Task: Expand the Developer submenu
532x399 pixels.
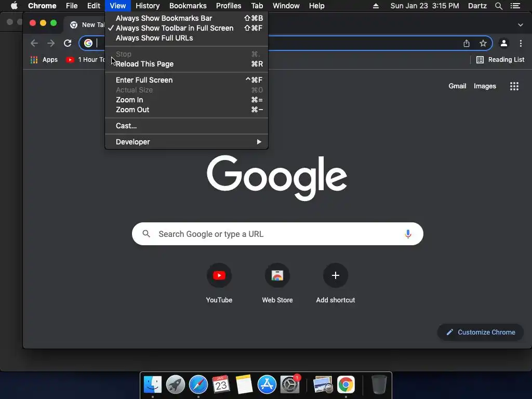Action: [x=187, y=142]
